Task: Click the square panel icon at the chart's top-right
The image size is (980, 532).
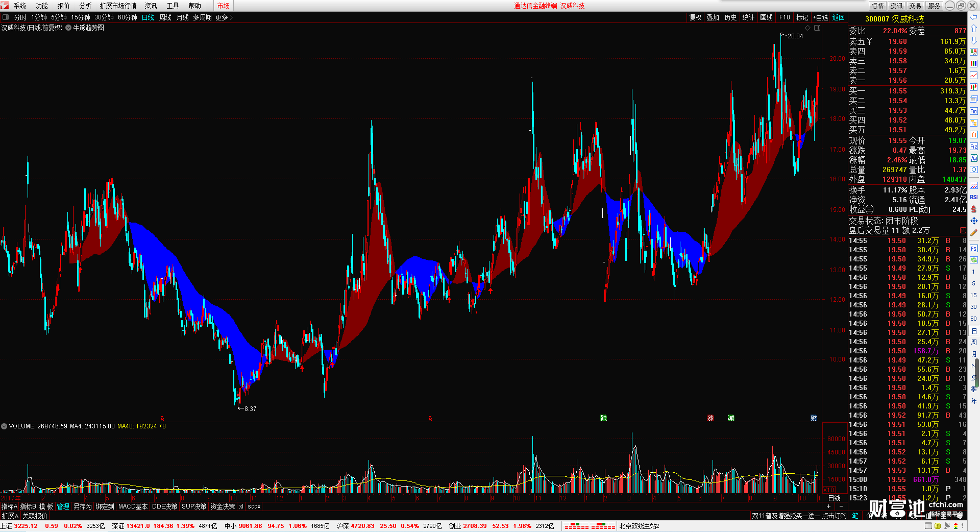Action: click(817, 28)
